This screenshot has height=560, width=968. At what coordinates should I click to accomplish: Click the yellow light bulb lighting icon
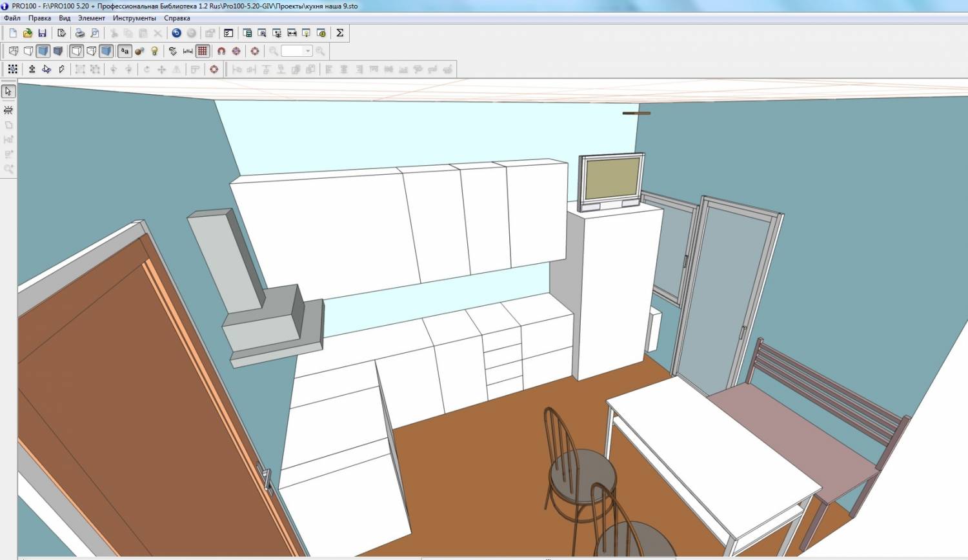tap(154, 51)
